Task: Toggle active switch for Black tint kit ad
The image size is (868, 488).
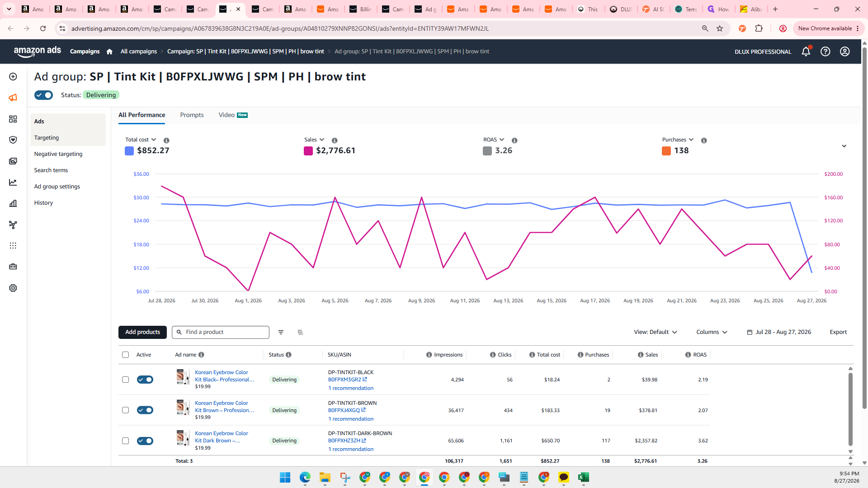Action: click(x=145, y=380)
